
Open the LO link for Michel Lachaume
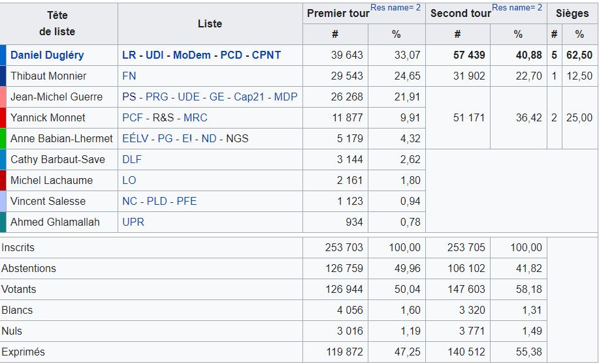coord(129,181)
